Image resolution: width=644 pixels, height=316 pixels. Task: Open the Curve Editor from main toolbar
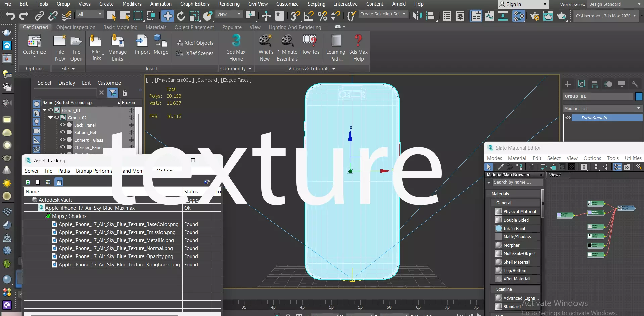[490, 16]
